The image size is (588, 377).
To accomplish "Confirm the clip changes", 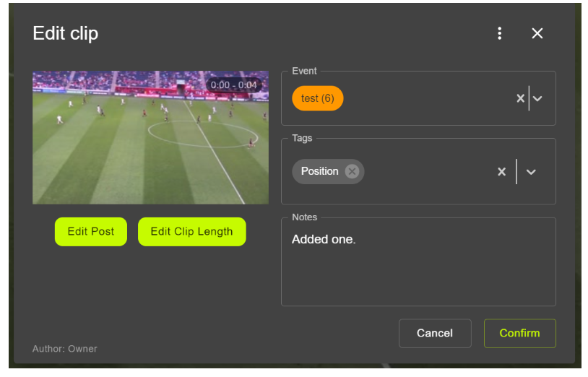I will click(519, 333).
